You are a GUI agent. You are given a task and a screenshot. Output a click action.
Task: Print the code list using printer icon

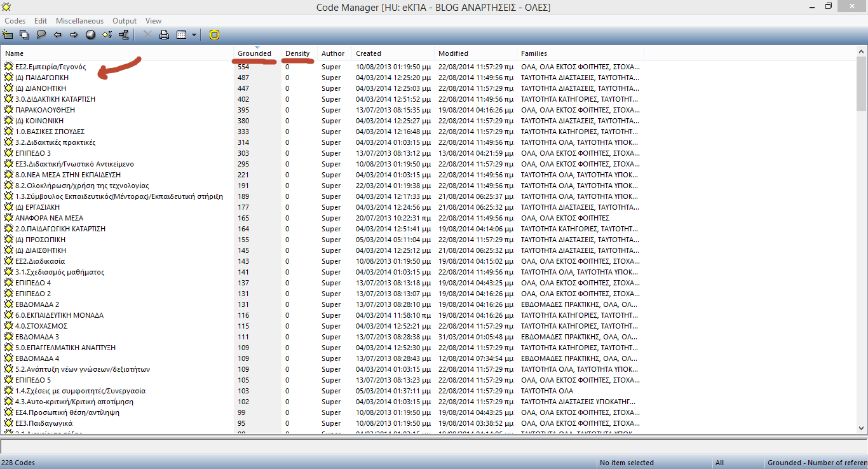pyautogui.click(x=164, y=35)
